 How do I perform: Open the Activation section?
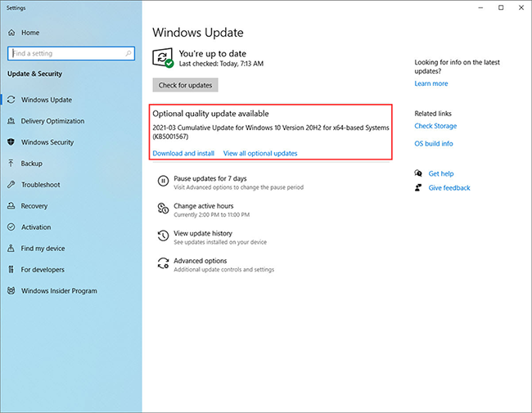36,227
